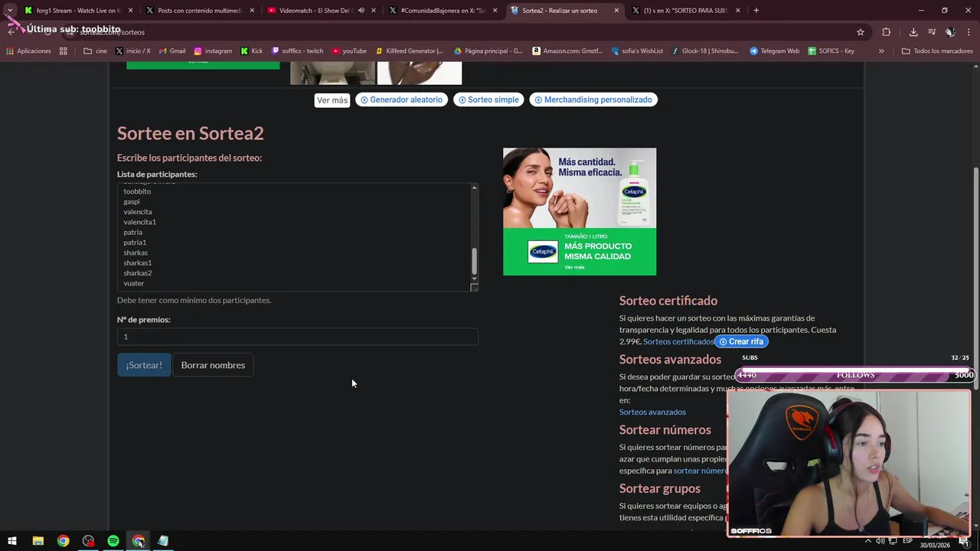The image size is (980, 551).
Task: Click the participants list scroll-up arrow
Action: coord(474,187)
